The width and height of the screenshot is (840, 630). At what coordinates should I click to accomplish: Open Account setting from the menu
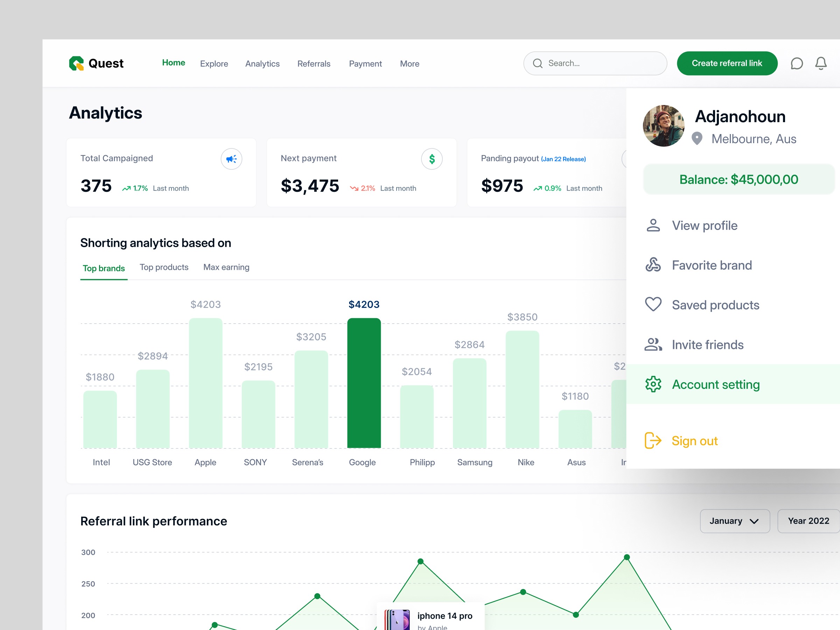[x=733, y=384]
